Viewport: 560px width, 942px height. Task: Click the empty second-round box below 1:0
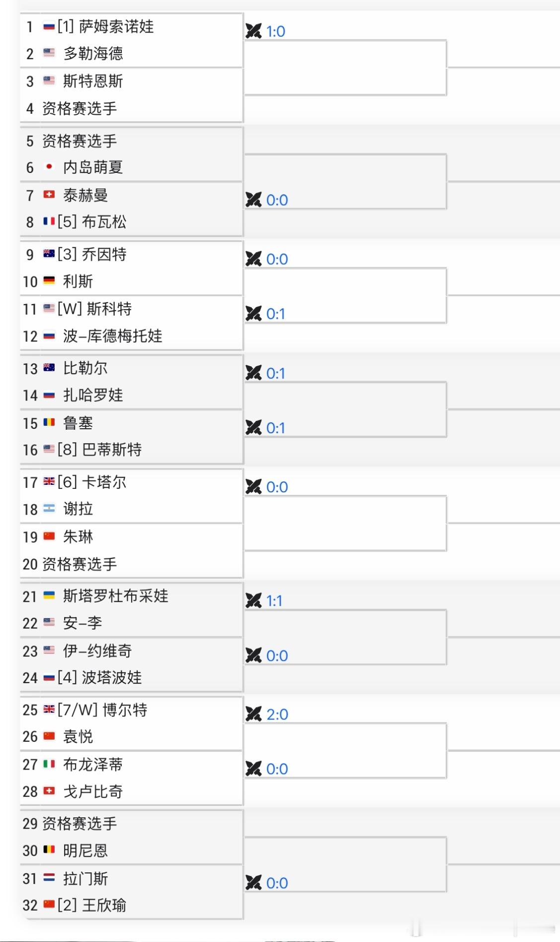(x=345, y=68)
